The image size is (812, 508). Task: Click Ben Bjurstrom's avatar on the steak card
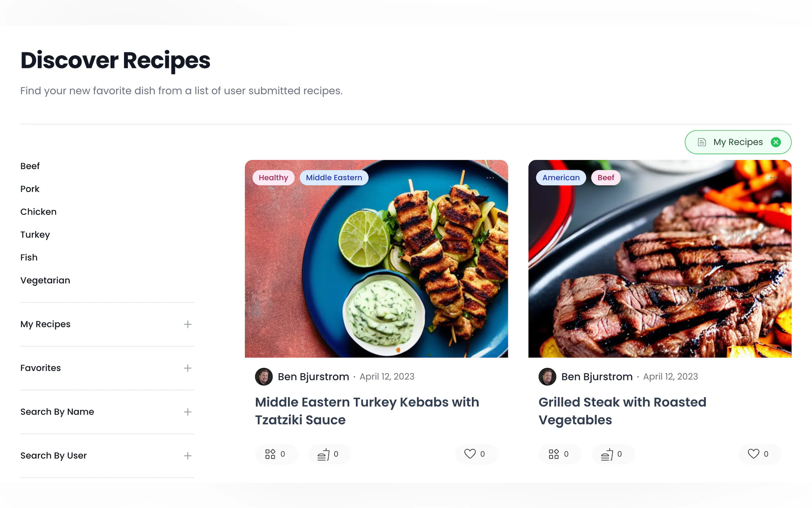pos(547,376)
